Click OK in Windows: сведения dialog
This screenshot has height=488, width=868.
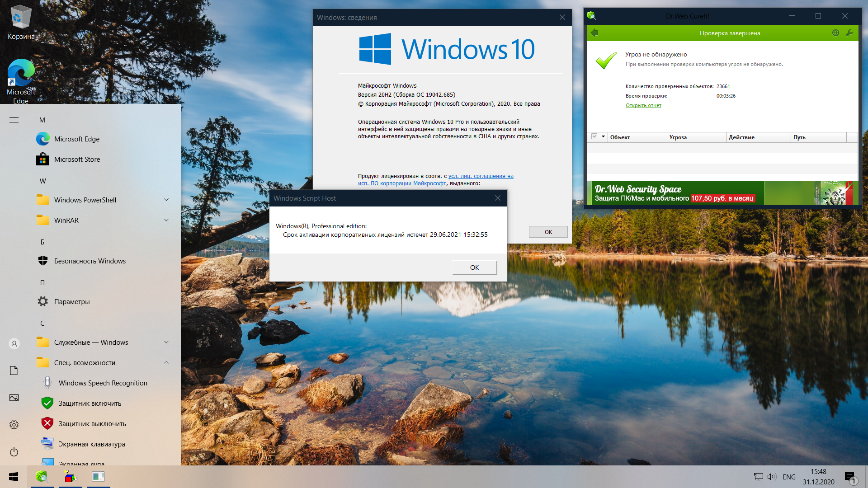(548, 232)
